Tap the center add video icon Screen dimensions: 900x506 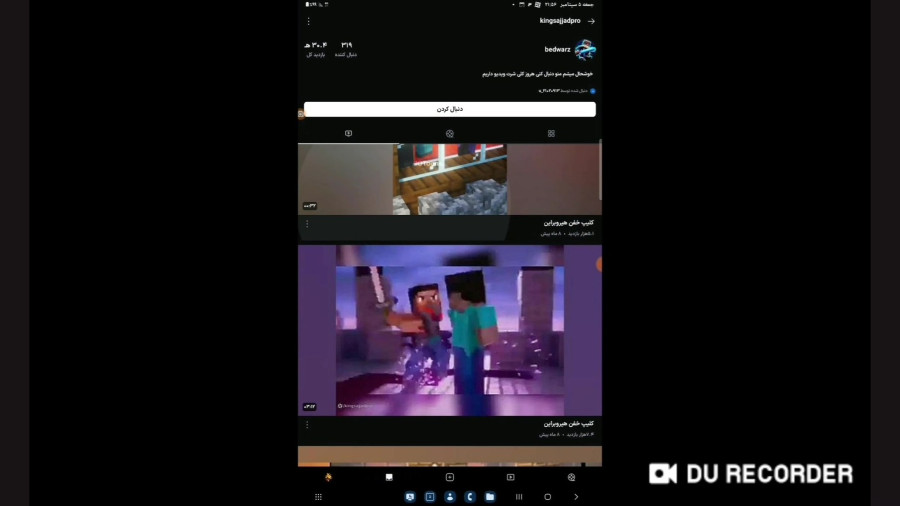(450, 477)
